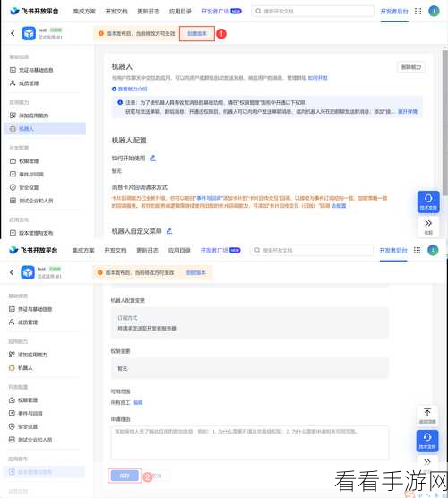Viewport: 448px width, 498px height.
Task: Open 应用目录 in the lower nav bar
Action: coord(179,251)
